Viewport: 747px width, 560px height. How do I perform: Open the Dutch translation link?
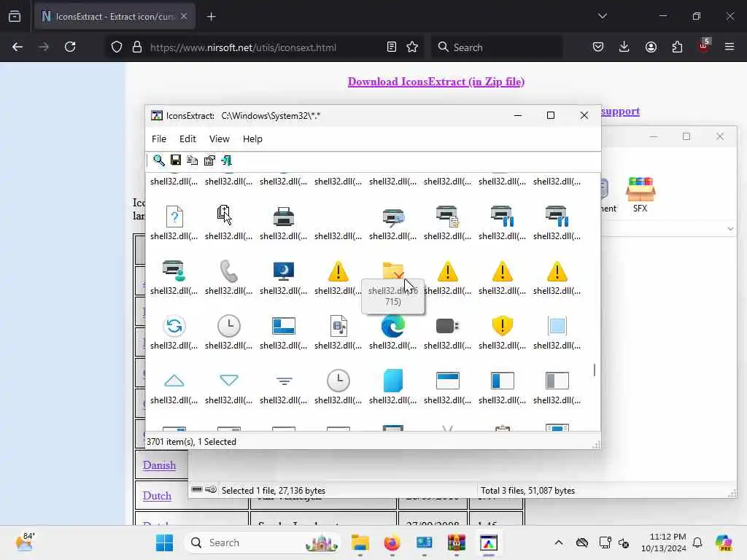(x=157, y=496)
